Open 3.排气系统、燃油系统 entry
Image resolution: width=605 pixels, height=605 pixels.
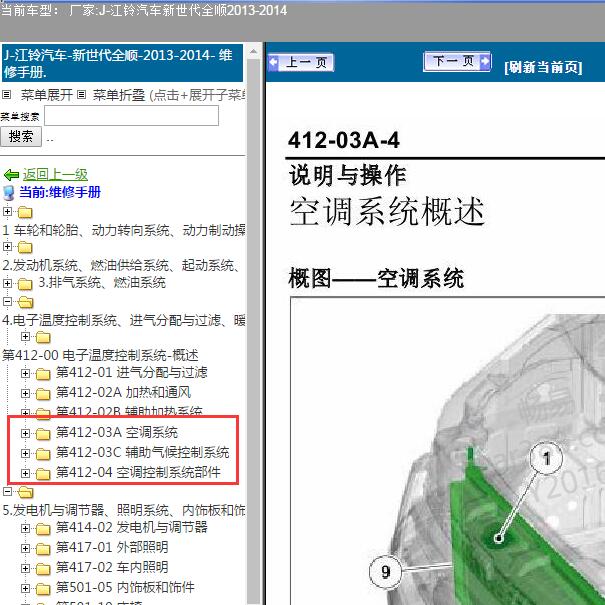[x=102, y=282]
